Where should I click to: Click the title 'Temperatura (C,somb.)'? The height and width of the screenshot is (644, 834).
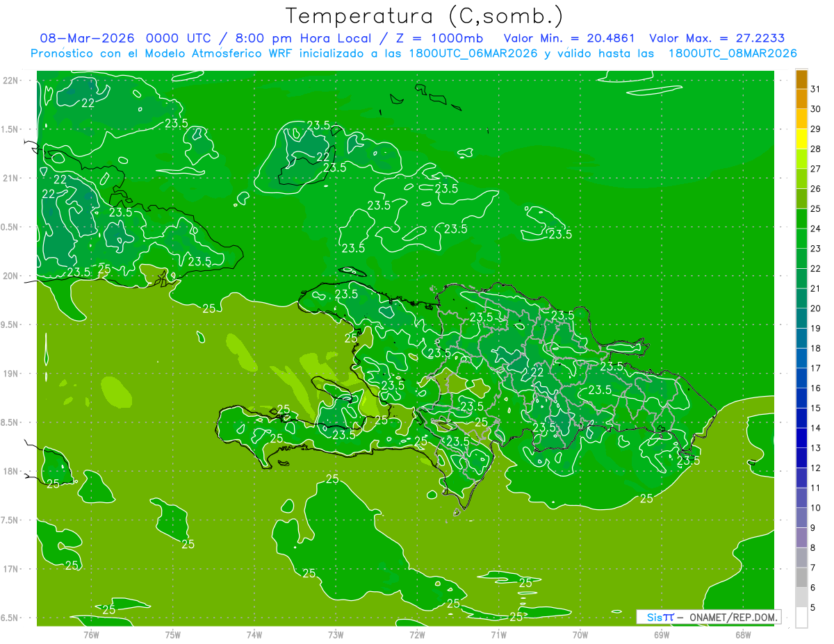pyautogui.click(x=424, y=16)
